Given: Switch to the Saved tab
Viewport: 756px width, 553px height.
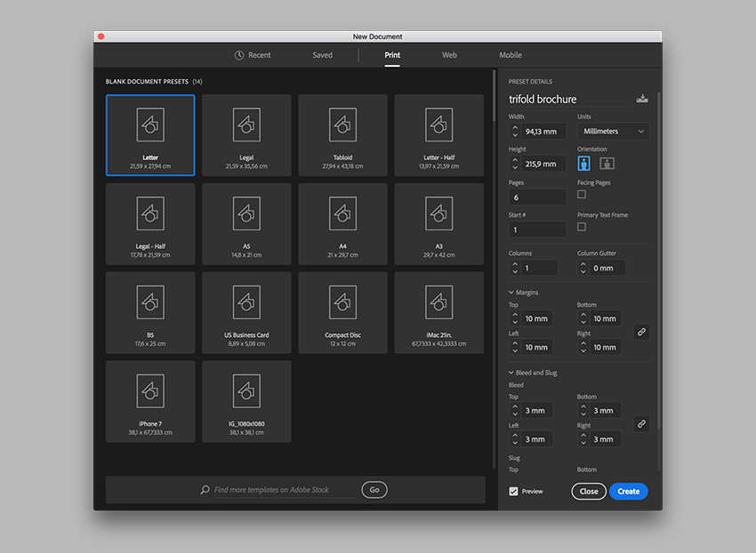Looking at the screenshot, I should [x=322, y=55].
